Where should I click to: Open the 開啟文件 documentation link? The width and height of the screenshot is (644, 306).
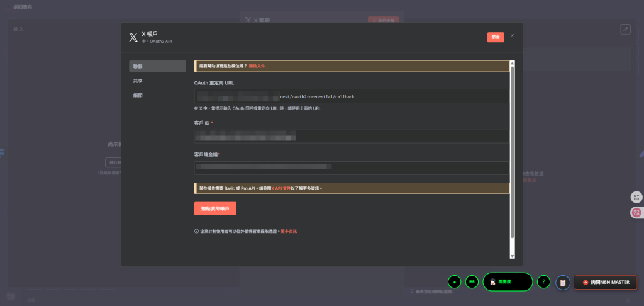pyautogui.click(x=257, y=66)
